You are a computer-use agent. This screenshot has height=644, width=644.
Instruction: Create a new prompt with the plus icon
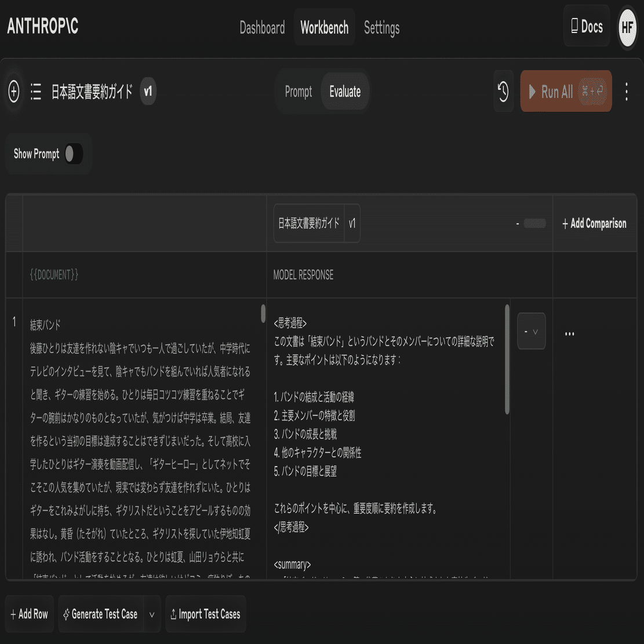pyautogui.click(x=14, y=91)
